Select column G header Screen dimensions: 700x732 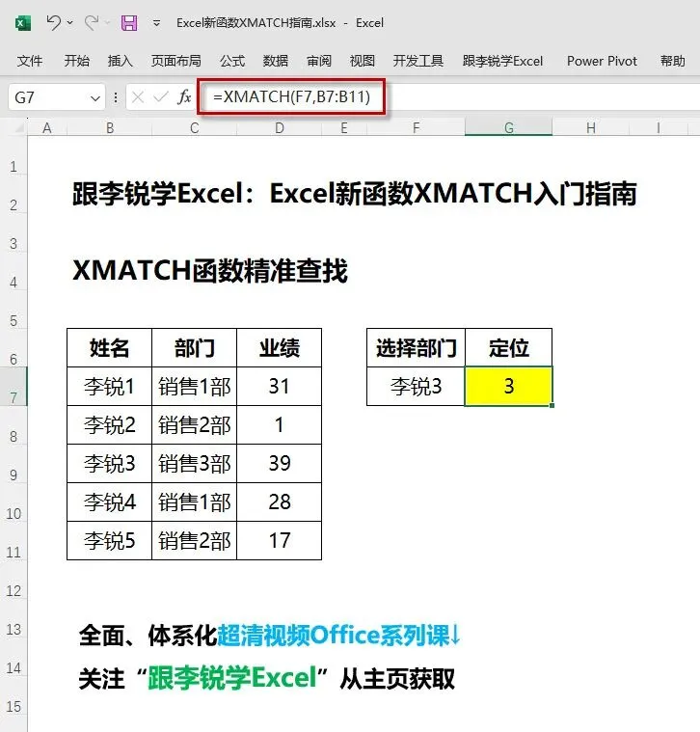pos(509,127)
